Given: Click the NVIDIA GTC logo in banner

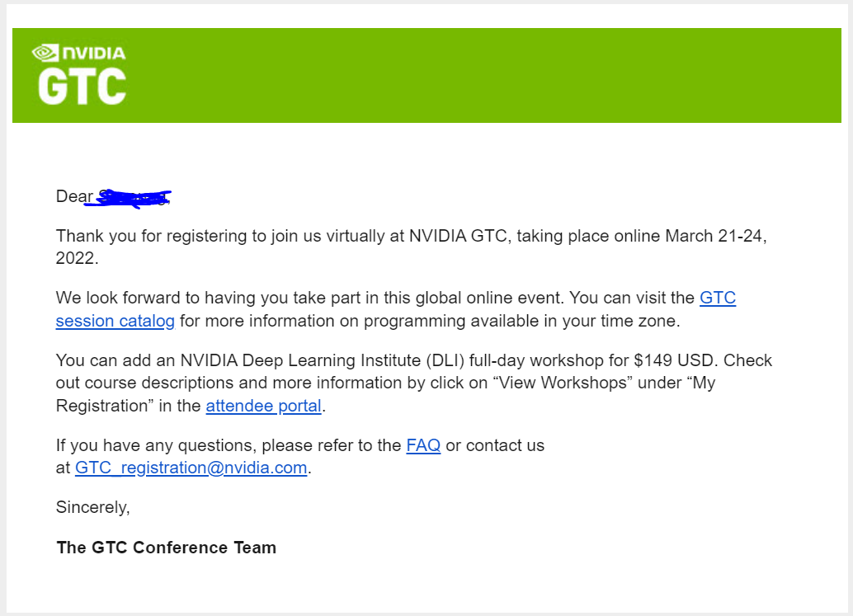Looking at the screenshot, I should tap(79, 74).
